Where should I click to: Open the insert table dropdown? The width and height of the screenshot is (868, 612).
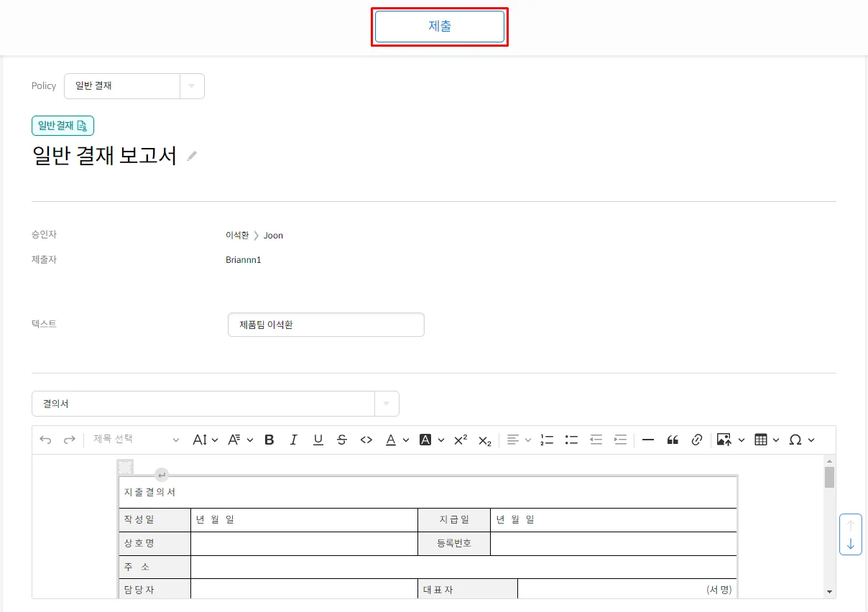[x=767, y=440]
